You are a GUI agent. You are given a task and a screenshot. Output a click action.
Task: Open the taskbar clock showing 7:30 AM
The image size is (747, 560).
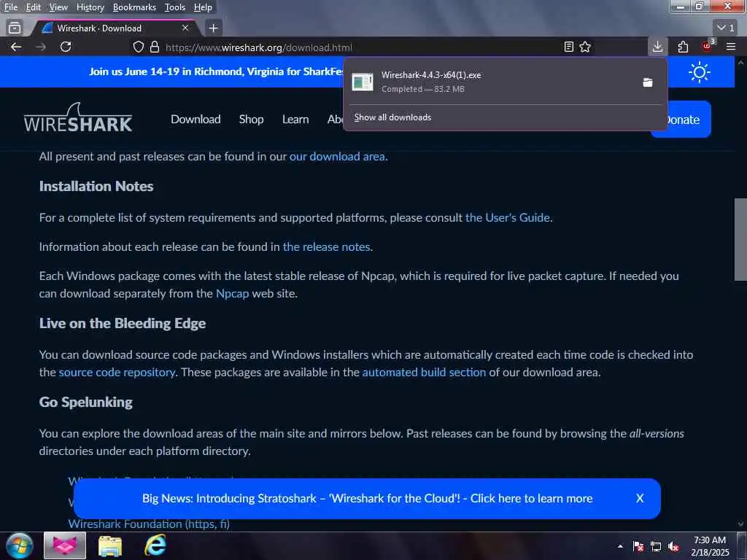pyautogui.click(x=710, y=545)
